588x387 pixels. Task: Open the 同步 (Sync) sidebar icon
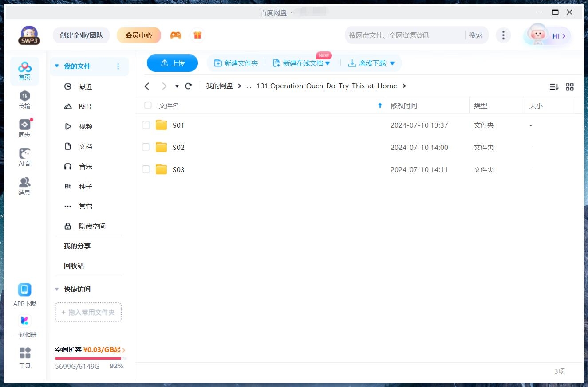tap(24, 128)
